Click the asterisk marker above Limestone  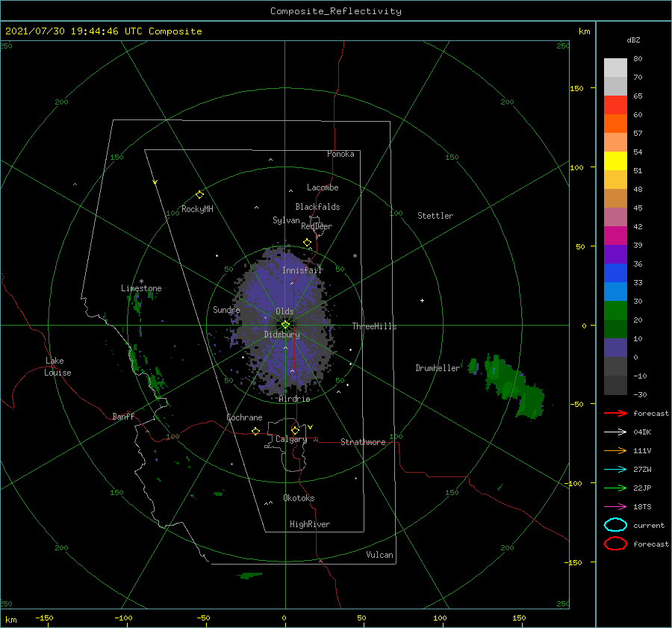point(141,282)
